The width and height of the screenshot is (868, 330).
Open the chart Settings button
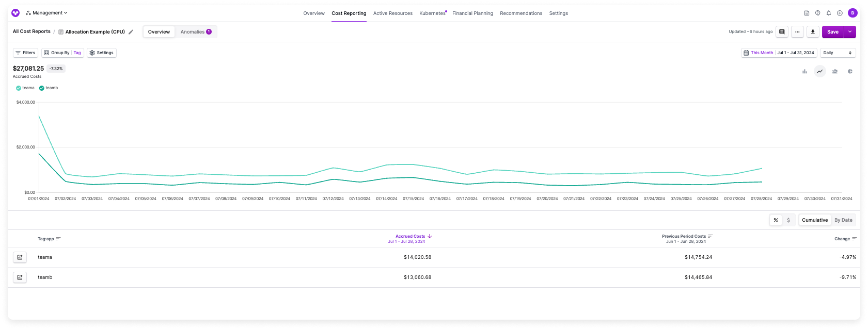(102, 53)
